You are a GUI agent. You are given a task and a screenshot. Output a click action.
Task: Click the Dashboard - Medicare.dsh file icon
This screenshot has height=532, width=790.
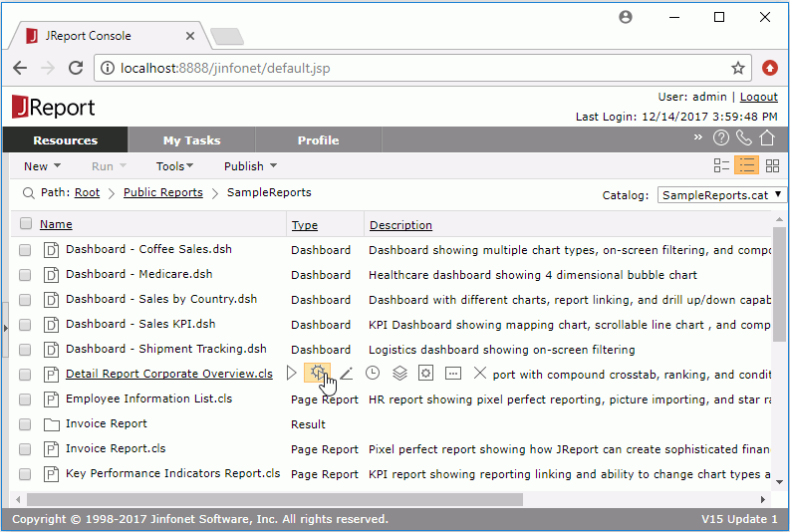(51, 275)
